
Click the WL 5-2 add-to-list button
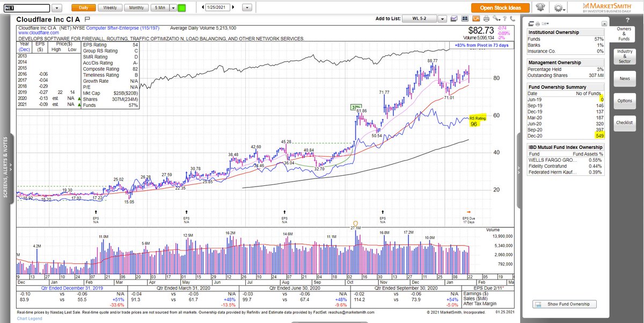(x=419, y=18)
